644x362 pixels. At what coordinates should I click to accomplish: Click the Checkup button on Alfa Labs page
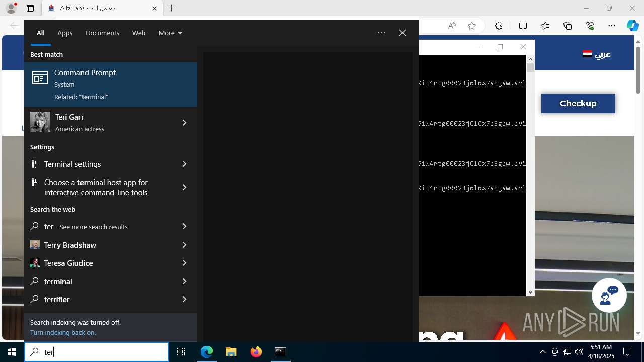click(x=578, y=103)
